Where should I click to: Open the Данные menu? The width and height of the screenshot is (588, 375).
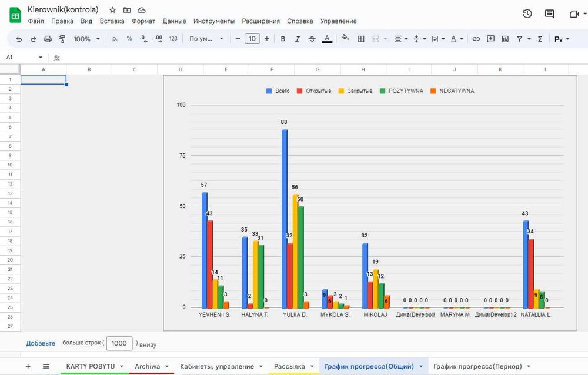175,21
